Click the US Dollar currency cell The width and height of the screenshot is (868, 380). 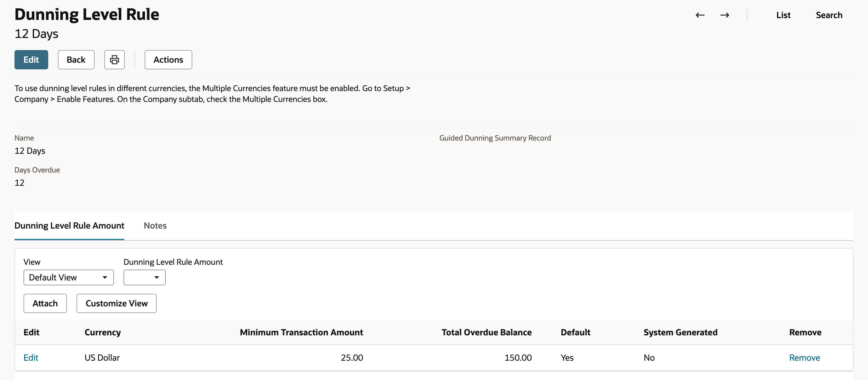pos(102,357)
